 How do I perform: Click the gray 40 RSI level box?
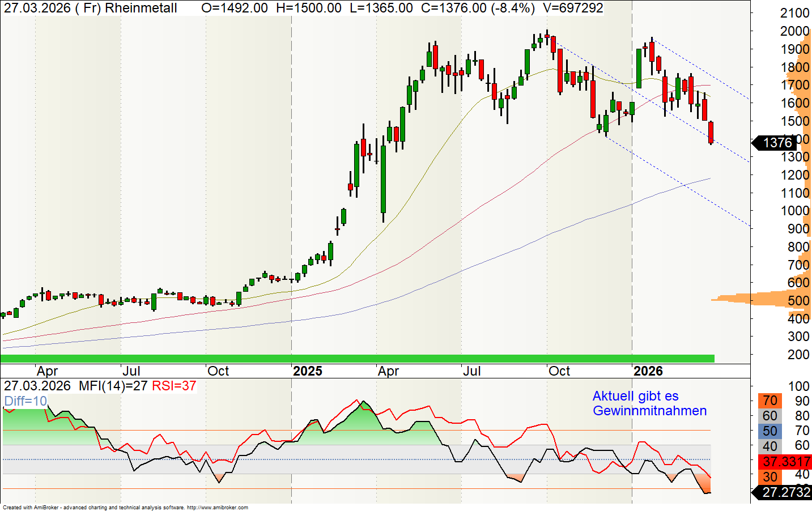click(770, 446)
